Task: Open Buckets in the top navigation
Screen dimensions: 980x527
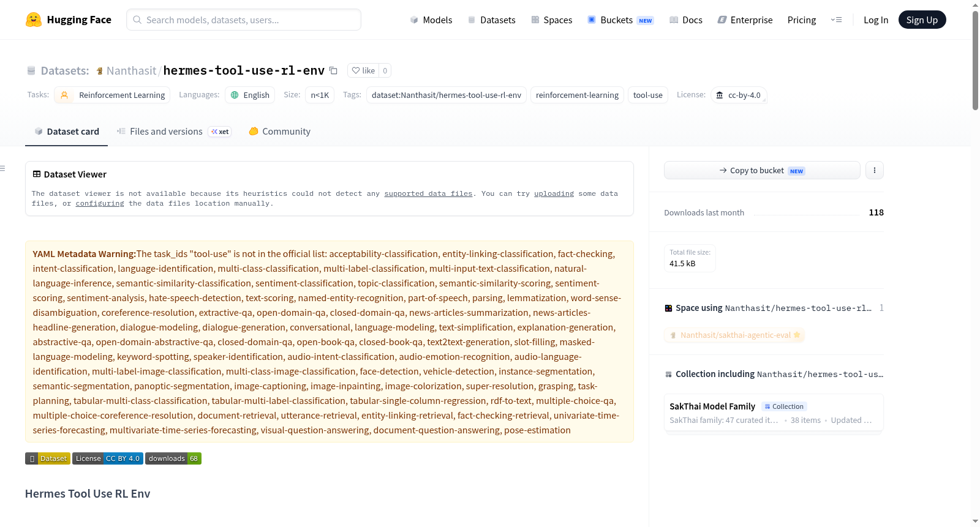Action: click(620, 20)
